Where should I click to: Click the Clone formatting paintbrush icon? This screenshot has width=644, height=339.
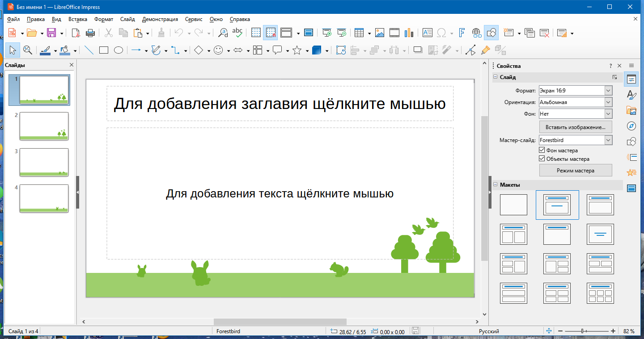click(161, 33)
